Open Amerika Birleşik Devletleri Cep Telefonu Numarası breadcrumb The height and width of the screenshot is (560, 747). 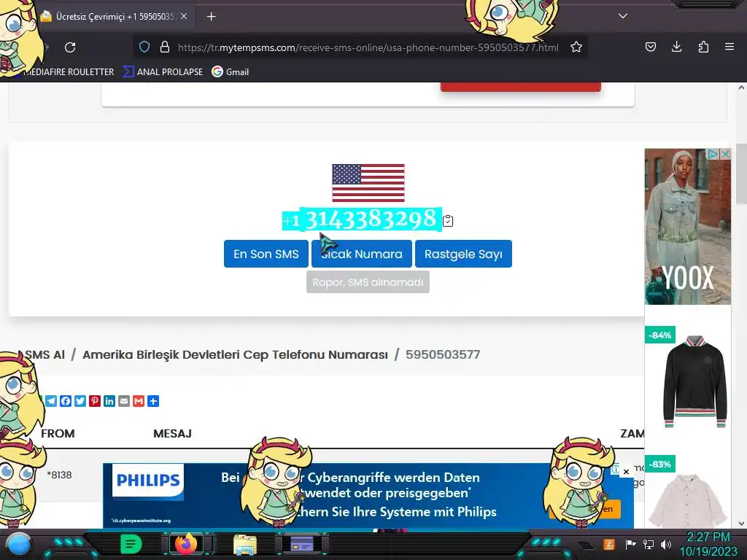(x=236, y=355)
